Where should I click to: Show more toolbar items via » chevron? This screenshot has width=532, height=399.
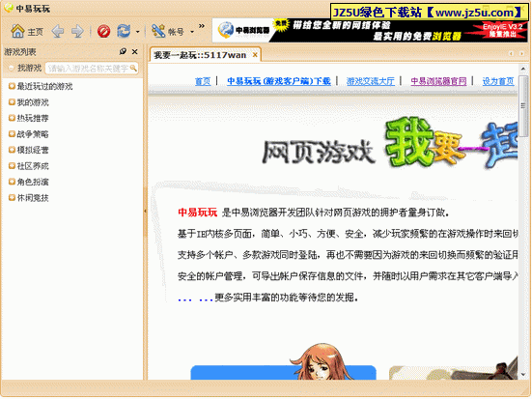click(x=202, y=26)
